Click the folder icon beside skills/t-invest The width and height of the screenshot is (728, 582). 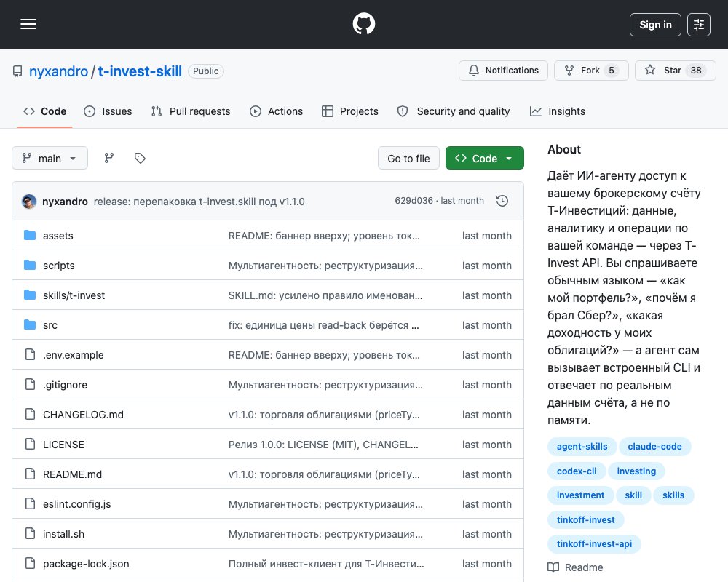pyautogui.click(x=30, y=295)
